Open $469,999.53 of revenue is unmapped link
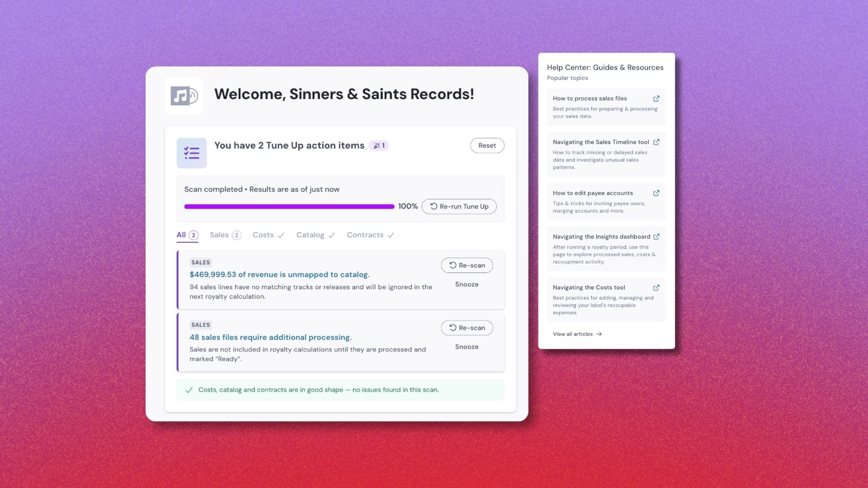 click(279, 274)
